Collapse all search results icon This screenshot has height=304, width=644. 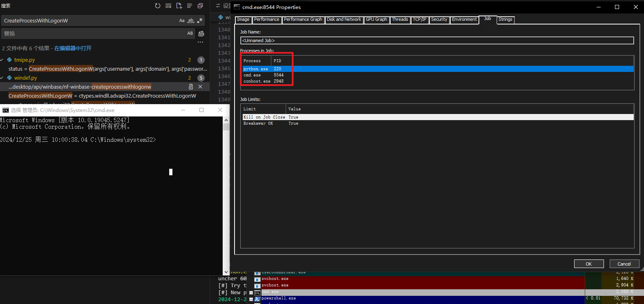pos(200,6)
